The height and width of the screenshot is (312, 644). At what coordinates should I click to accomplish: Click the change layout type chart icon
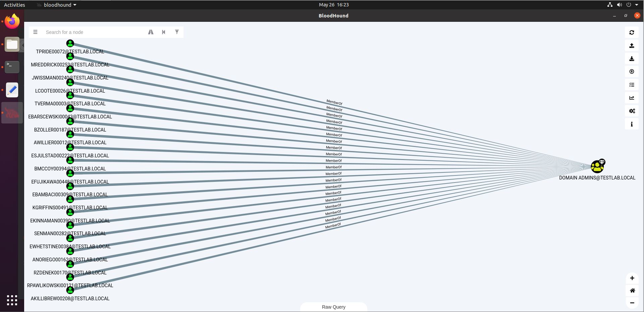(632, 98)
